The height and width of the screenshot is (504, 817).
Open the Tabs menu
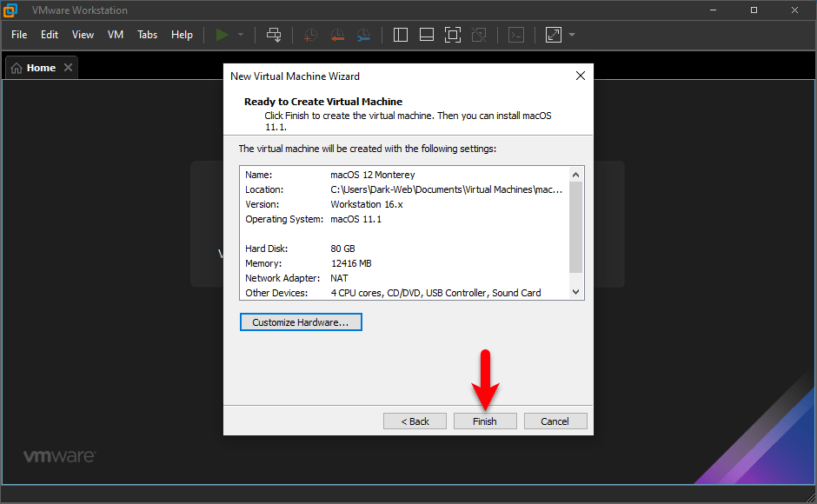pos(148,35)
